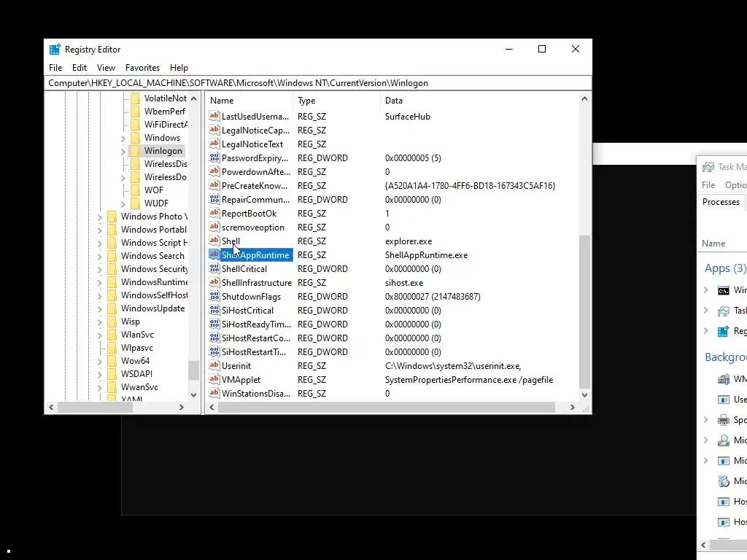Open the Edit menu
The image size is (747, 560).
(79, 68)
